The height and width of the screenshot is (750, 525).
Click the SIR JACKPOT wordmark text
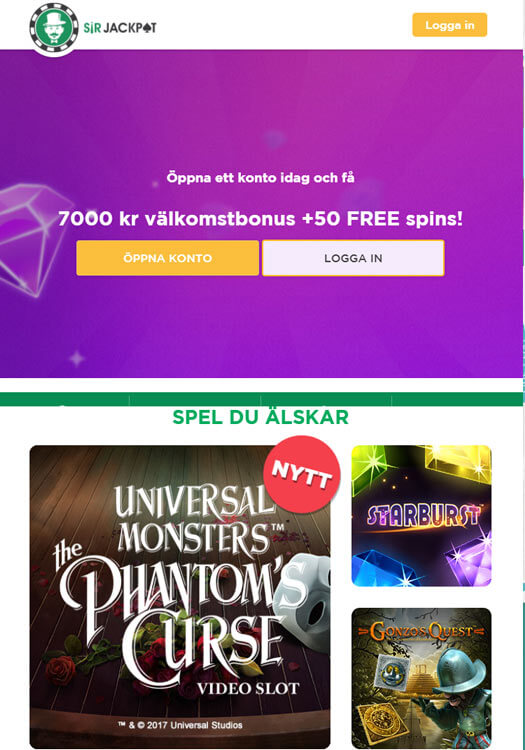point(120,28)
